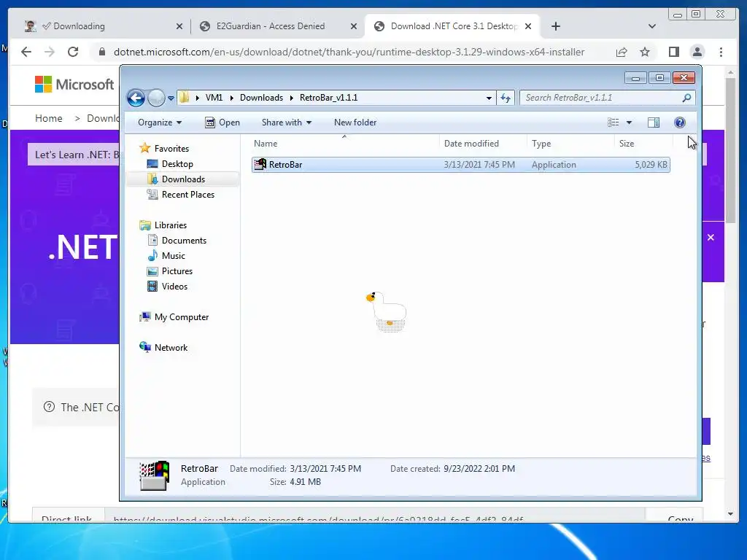Select Network in the navigation pane

(x=163, y=348)
